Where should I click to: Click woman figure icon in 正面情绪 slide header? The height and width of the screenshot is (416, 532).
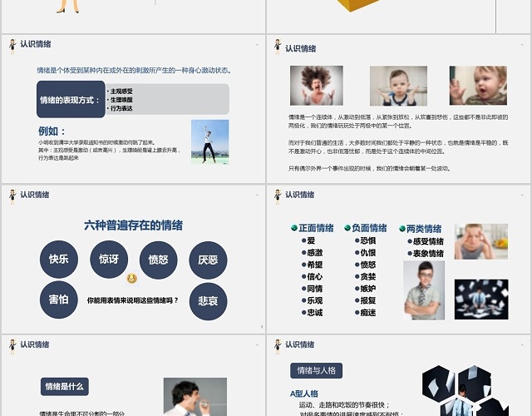[278, 196]
